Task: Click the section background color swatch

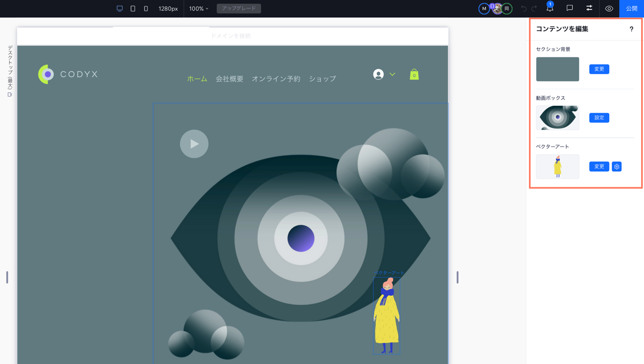Action: pyautogui.click(x=558, y=69)
